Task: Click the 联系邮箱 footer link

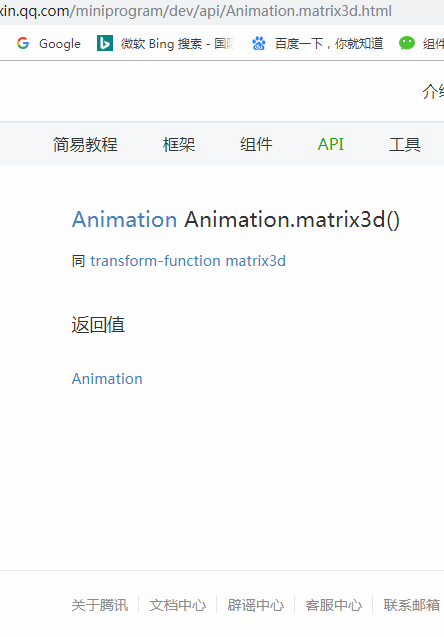Action: [412, 605]
